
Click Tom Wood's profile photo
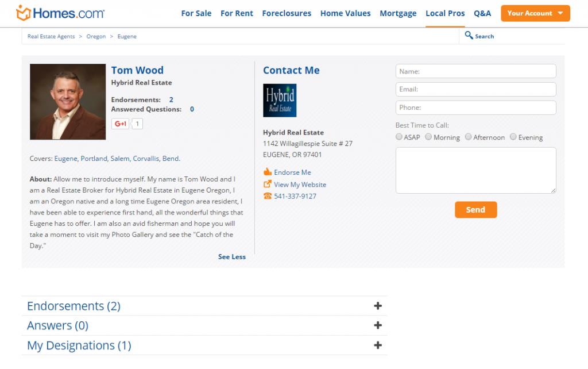(68, 102)
